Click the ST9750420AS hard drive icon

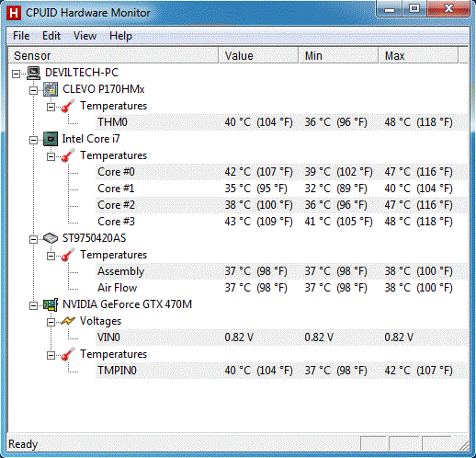click(51, 238)
